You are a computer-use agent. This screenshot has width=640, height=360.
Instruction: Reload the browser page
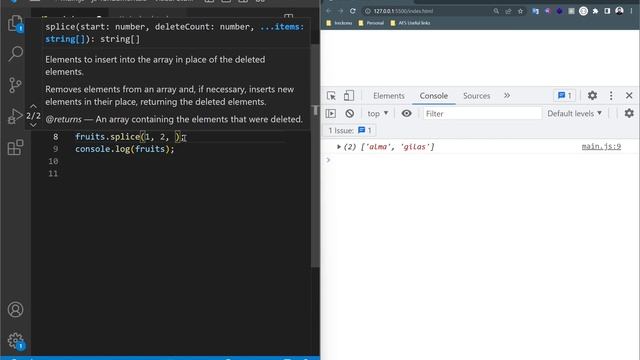[x=353, y=11]
